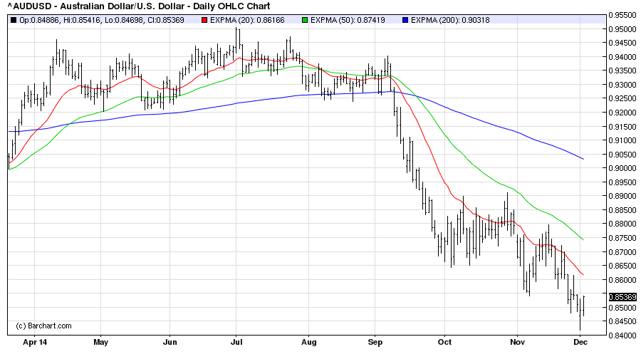The height and width of the screenshot is (364, 641).
Task: Click the 'Nov' date axis label
Action: point(517,342)
